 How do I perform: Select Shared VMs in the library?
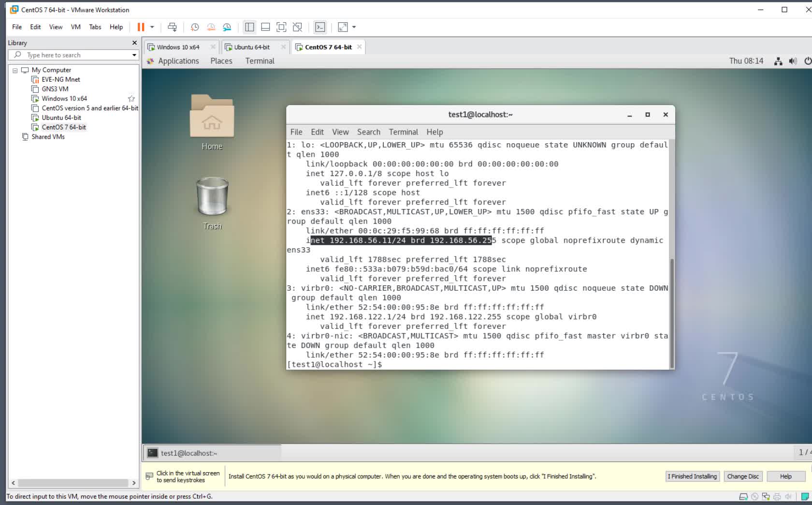click(x=48, y=137)
